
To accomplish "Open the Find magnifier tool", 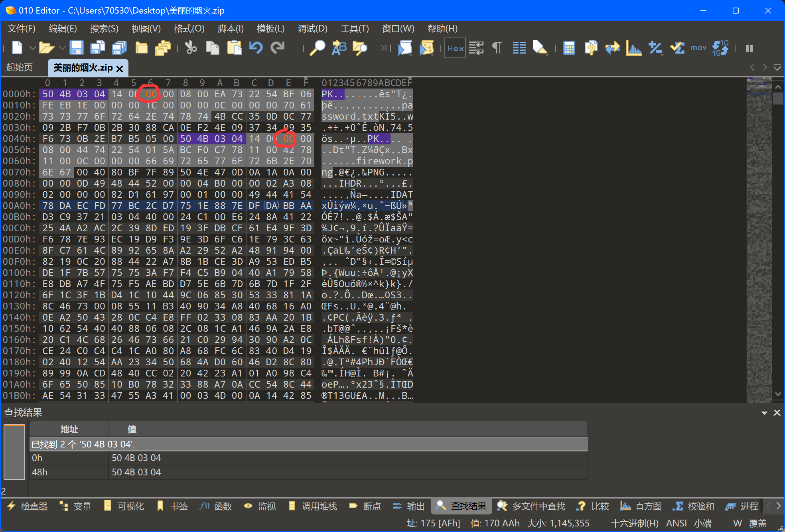I will (x=318, y=48).
